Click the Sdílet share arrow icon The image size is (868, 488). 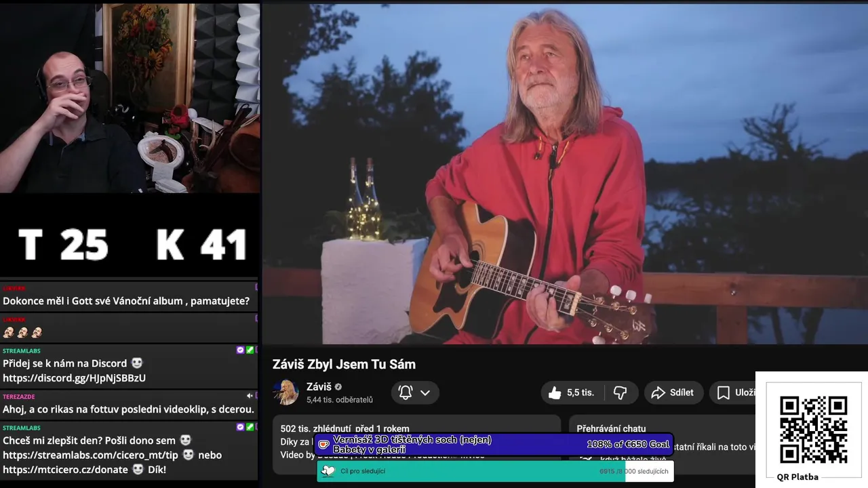tap(658, 392)
